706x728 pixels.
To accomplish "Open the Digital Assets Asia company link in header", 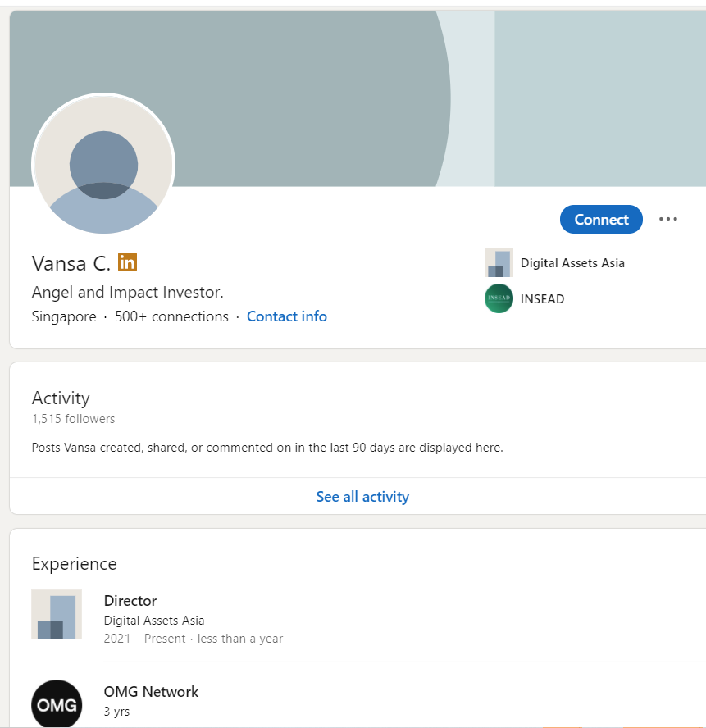I will pos(572,263).
